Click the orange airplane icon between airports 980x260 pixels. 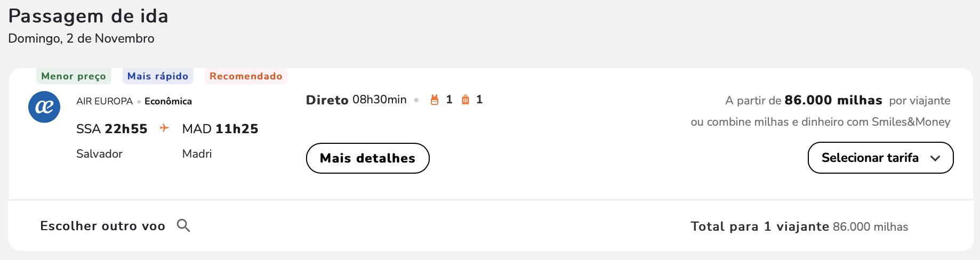pyautogui.click(x=164, y=128)
